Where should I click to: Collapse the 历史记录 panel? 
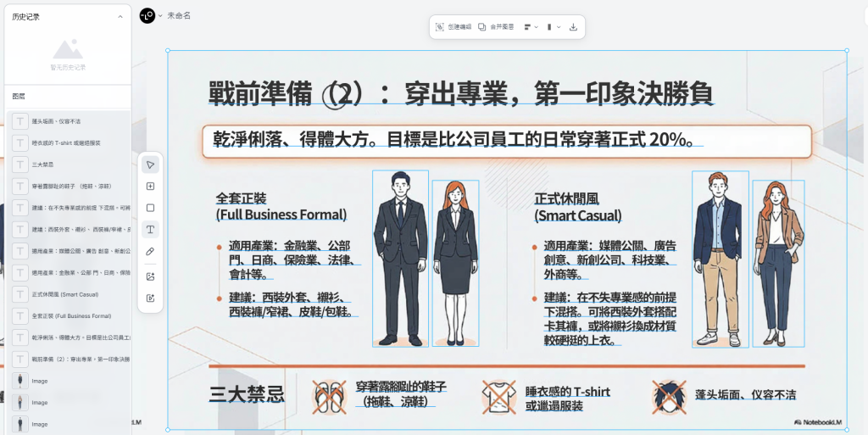point(120,17)
